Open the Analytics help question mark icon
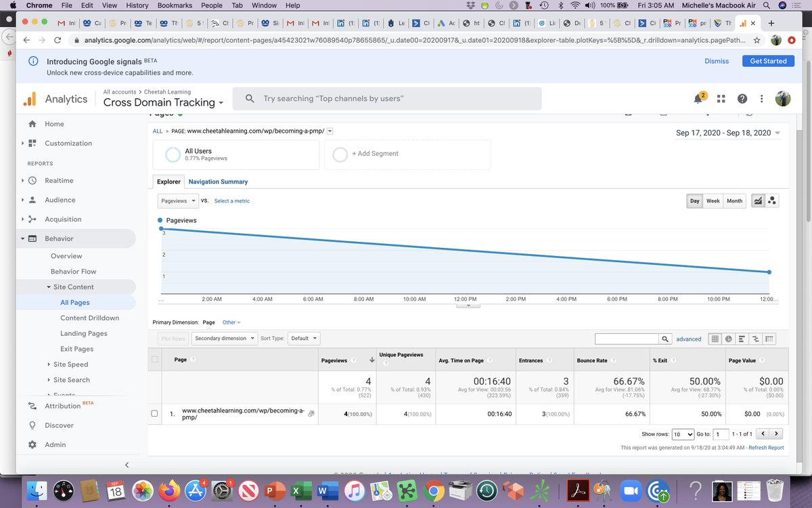This screenshot has width=812, height=508. click(742, 99)
